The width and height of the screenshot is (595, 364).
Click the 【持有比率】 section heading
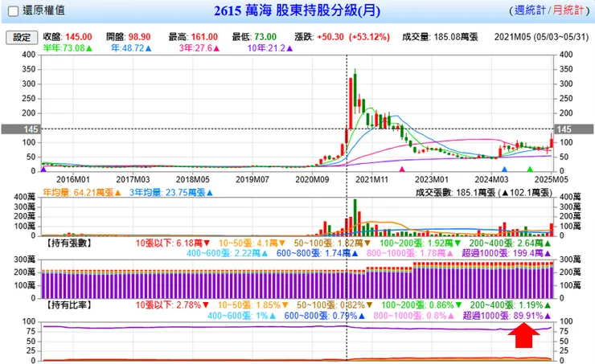[68, 305]
